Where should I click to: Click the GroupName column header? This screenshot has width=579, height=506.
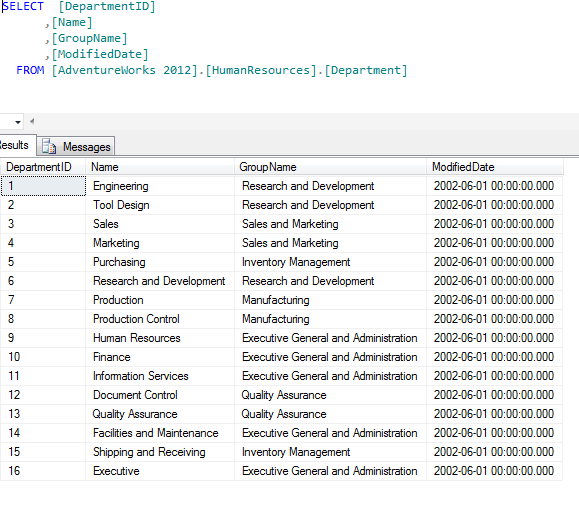(330, 167)
